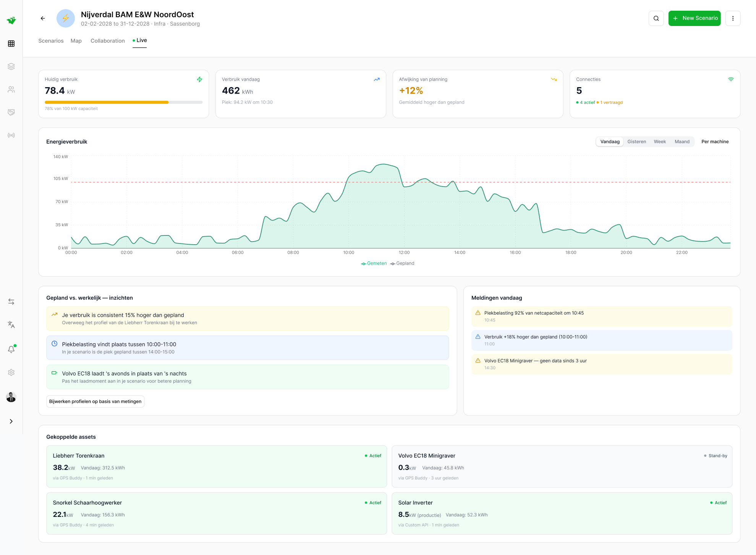
Task: Open the dashboard grid view in the sidebar
Action: [11, 43]
